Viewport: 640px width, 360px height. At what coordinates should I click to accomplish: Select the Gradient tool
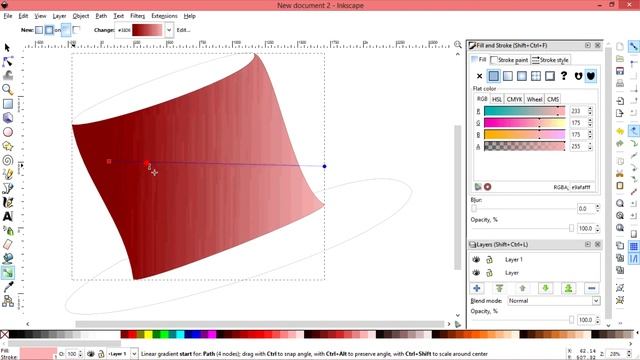pyautogui.click(x=7, y=273)
